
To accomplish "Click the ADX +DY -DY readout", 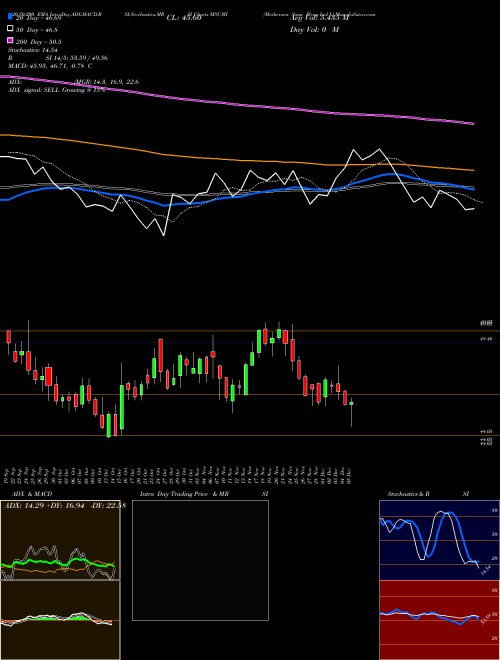I will tap(64, 505).
